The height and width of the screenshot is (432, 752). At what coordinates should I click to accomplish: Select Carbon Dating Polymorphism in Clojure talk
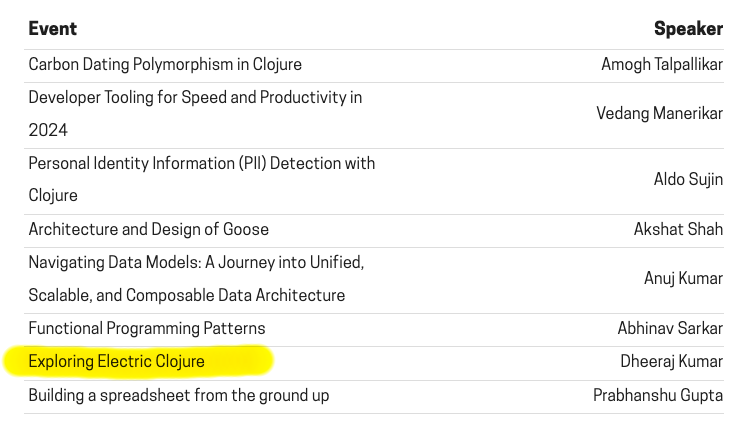pos(165,64)
